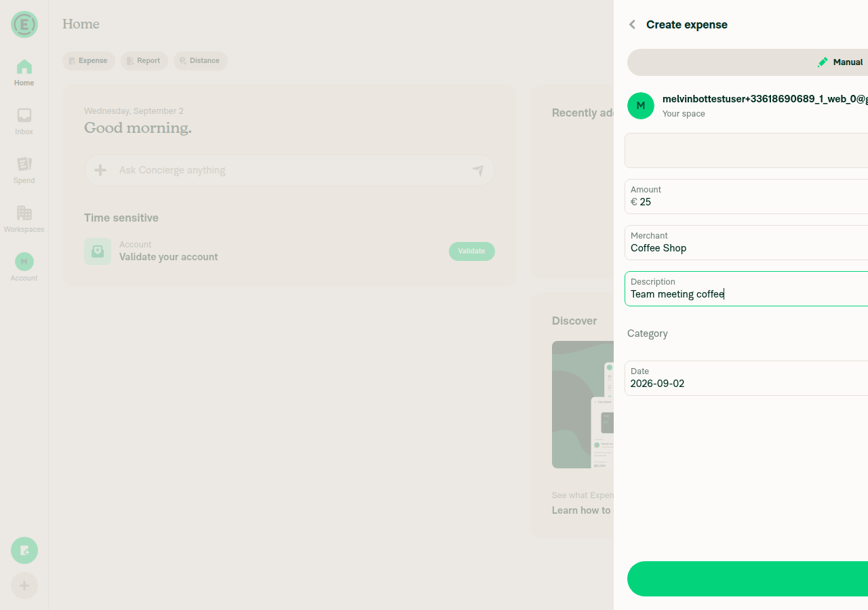
Task: Click the Report quick action chip
Action: pos(144,61)
